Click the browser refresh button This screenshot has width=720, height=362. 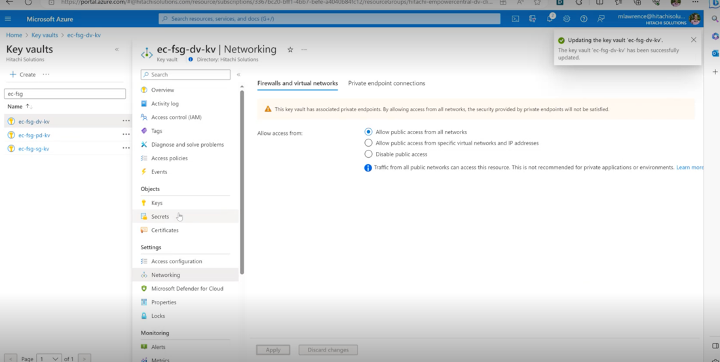coord(28,2)
